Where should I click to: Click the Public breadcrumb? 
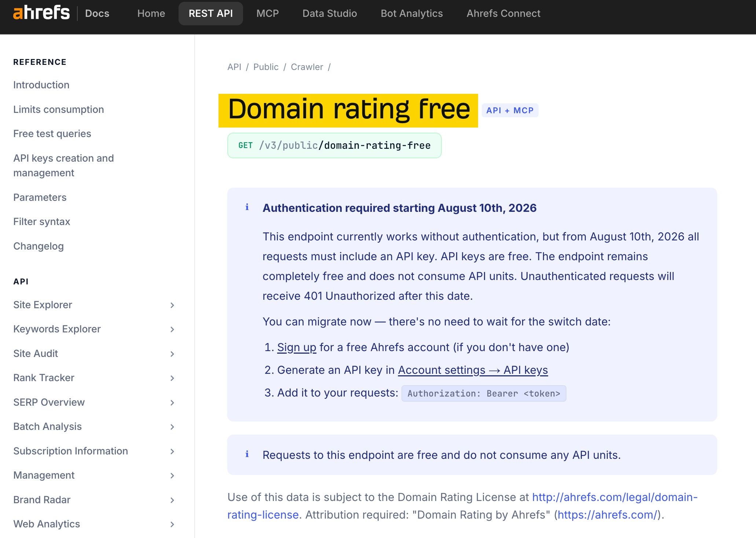point(266,67)
